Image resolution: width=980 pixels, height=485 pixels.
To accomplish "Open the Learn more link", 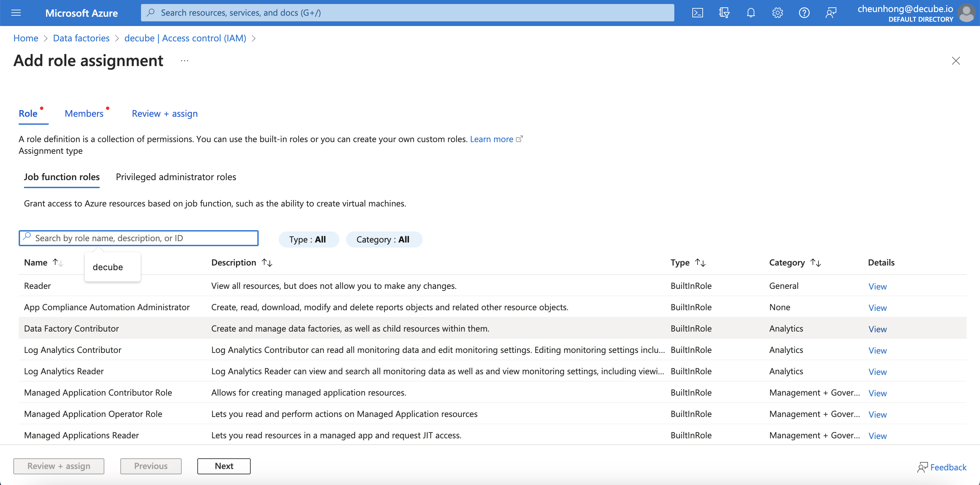I will click(x=492, y=139).
